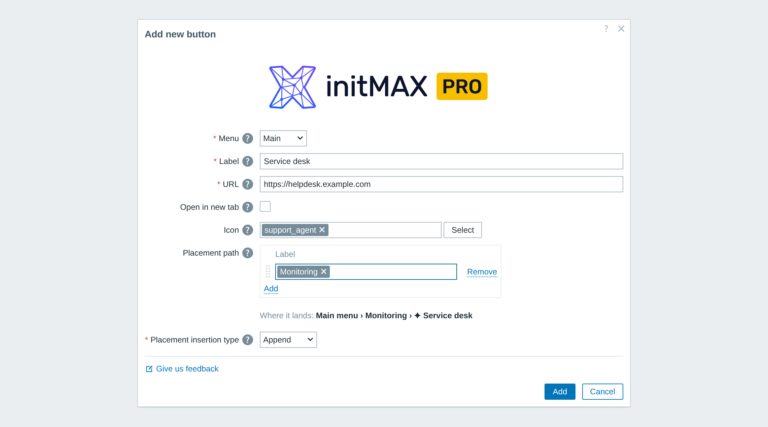The height and width of the screenshot is (427, 768).
Task: Click help icon beside Placement insertion type
Action: pyautogui.click(x=248, y=340)
